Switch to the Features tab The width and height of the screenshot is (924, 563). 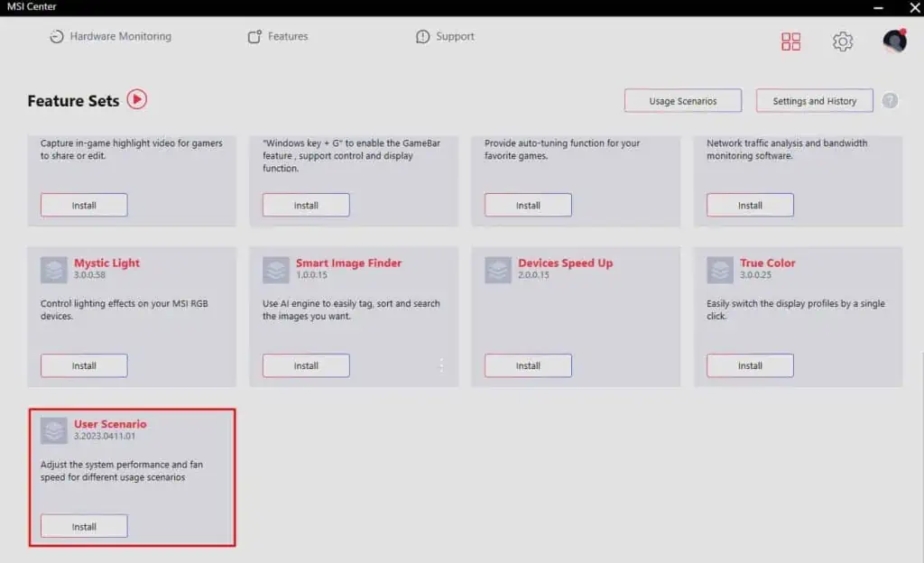pyautogui.click(x=278, y=37)
